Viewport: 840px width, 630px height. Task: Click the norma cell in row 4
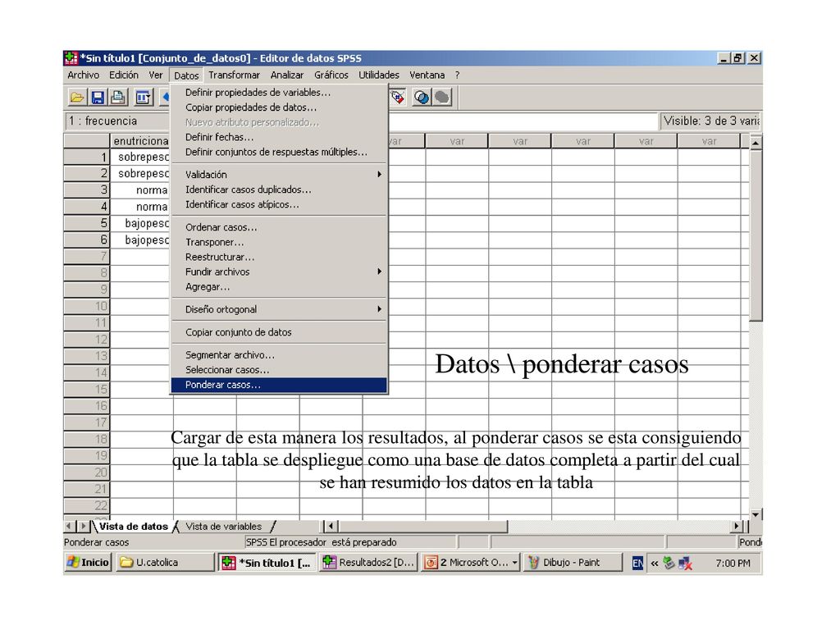click(140, 207)
